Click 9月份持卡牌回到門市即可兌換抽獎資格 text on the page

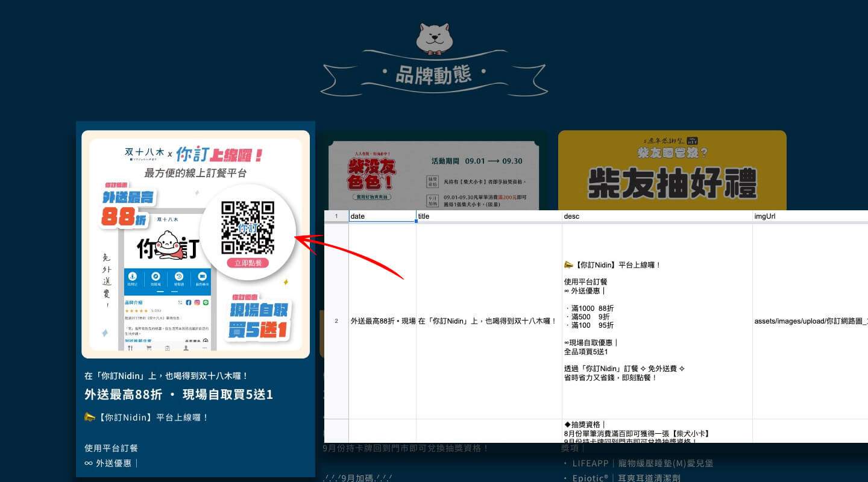click(405, 448)
